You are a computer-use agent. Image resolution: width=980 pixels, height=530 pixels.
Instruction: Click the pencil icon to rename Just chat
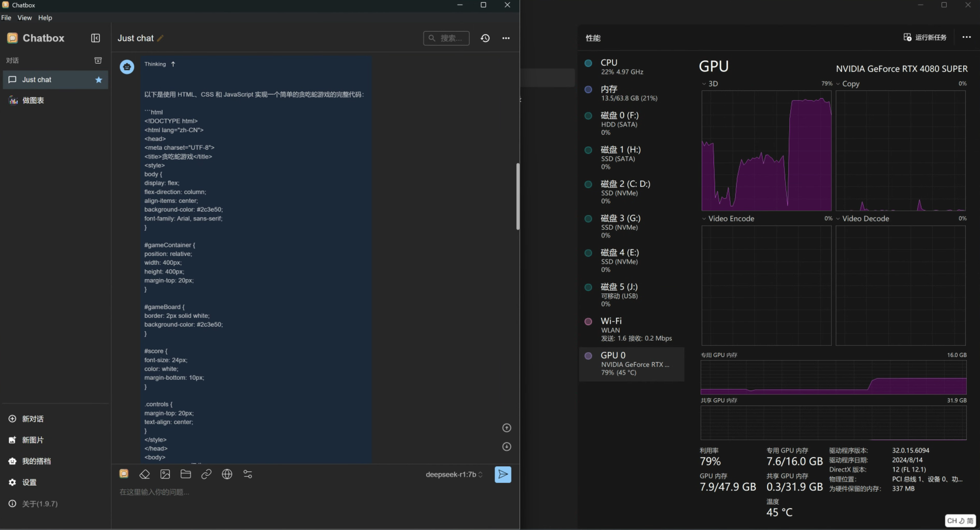click(x=160, y=38)
